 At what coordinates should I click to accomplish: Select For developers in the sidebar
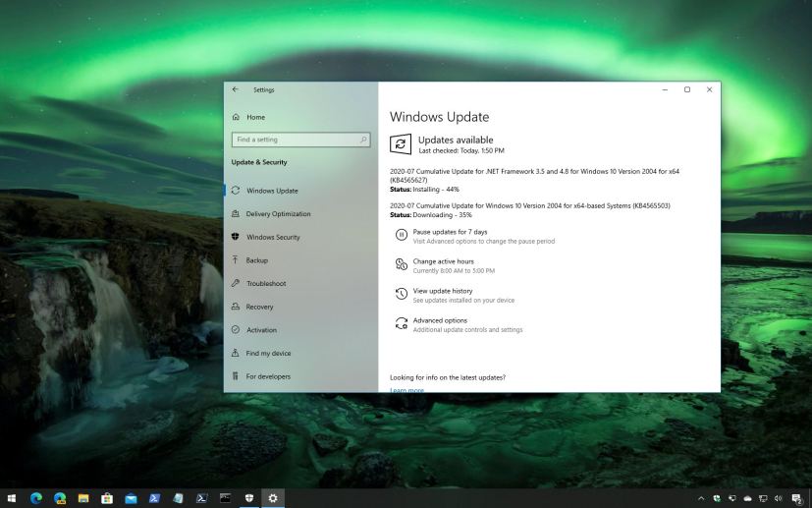coord(268,376)
